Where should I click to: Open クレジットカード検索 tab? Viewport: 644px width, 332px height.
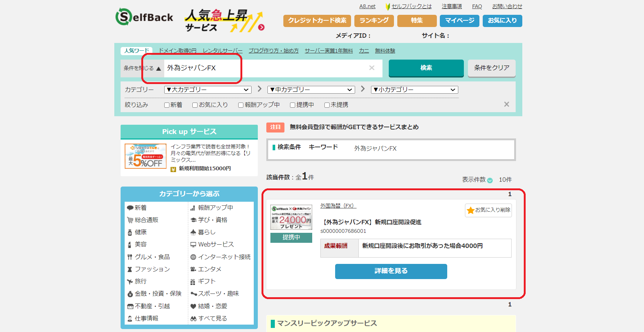317,21
